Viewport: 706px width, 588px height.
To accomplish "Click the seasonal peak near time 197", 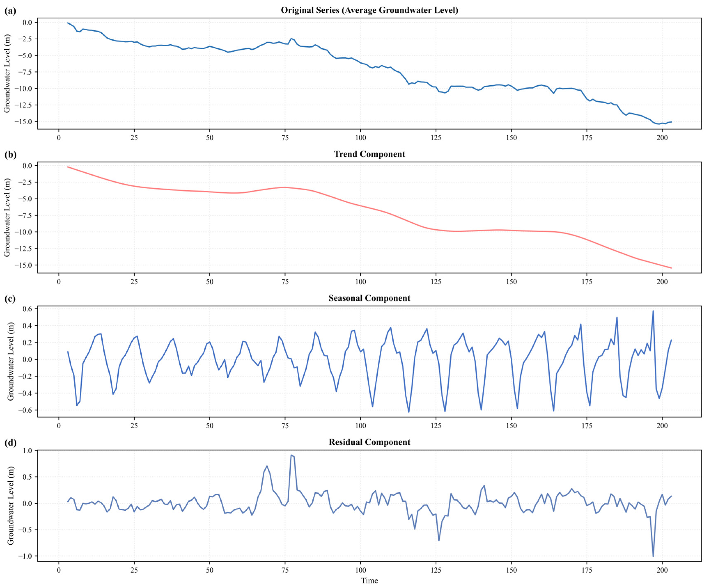I will (x=653, y=311).
